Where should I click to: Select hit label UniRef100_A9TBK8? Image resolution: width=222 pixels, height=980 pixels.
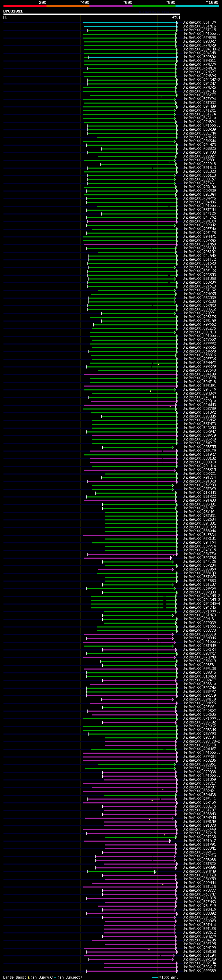click(199, 481)
